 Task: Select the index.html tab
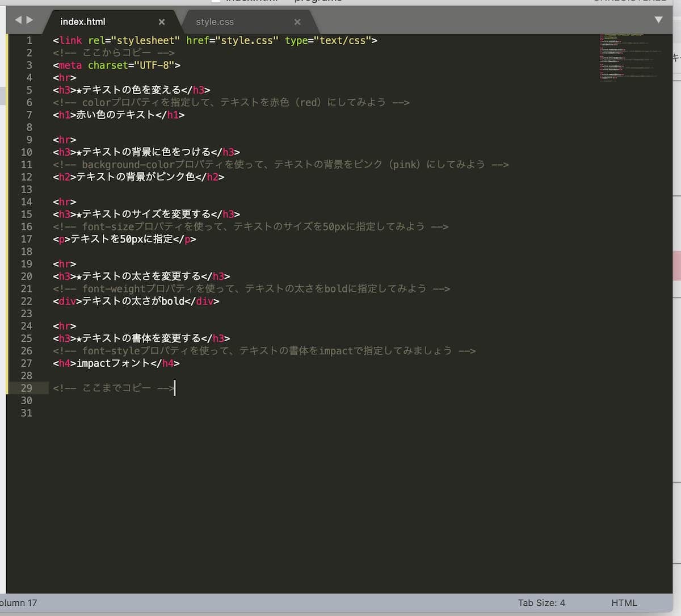point(83,22)
